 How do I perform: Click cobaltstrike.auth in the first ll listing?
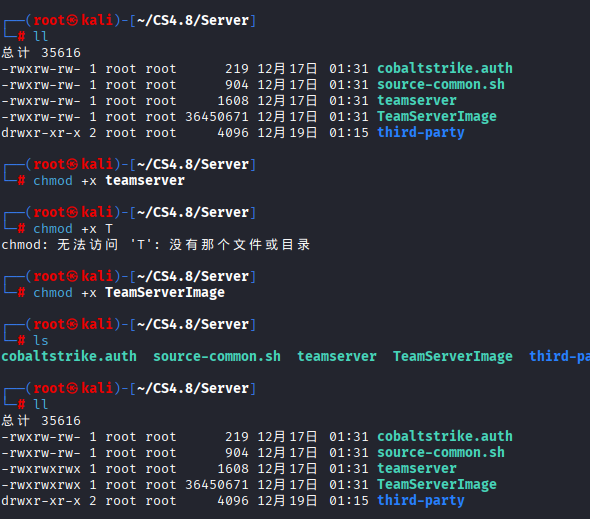point(445,68)
